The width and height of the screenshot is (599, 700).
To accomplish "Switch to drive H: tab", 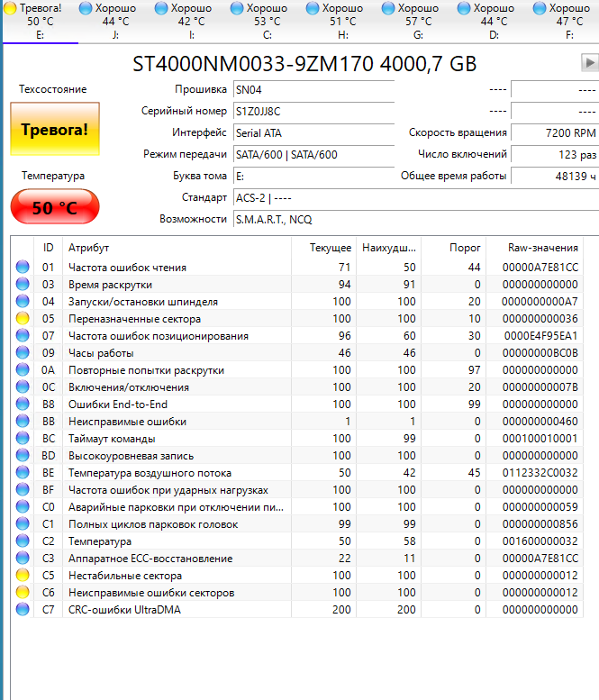I will [x=343, y=21].
